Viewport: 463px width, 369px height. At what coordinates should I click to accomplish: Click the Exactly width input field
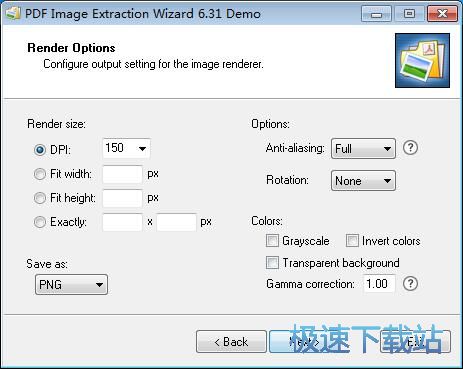click(122, 222)
